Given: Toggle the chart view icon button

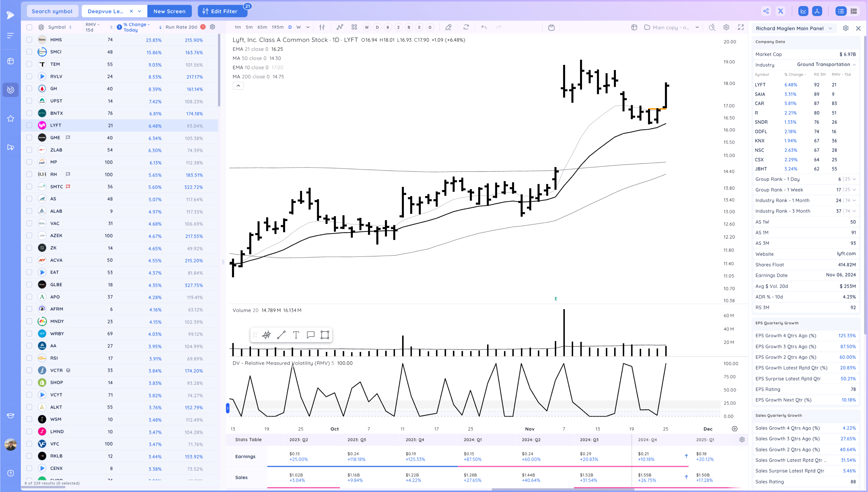Looking at the screenshot, I should point(803,11).
